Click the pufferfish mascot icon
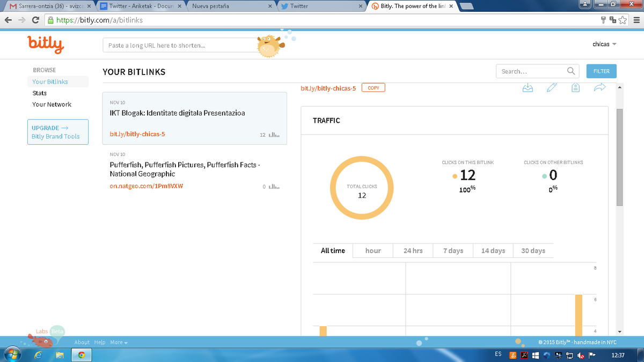Screen dimensions: 644x362 coord(270,46)
